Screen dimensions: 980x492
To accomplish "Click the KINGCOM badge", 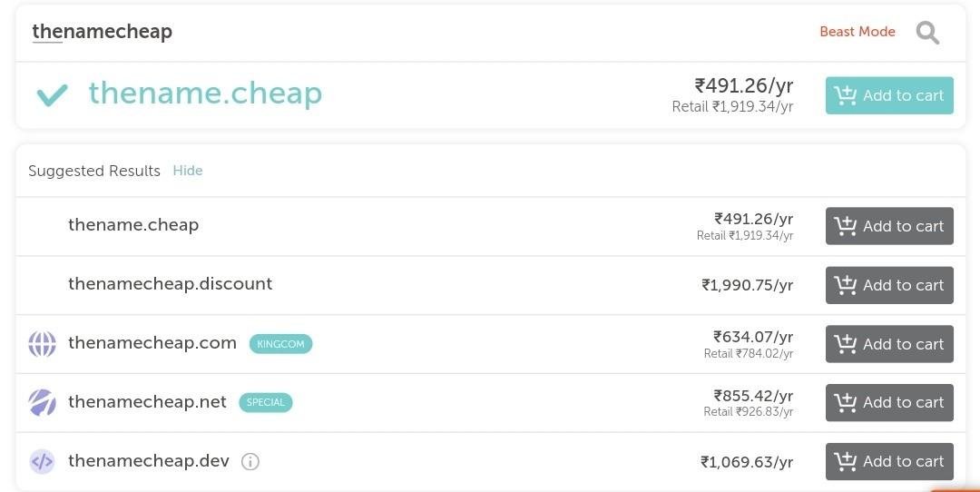I will [x=280, y=344].
